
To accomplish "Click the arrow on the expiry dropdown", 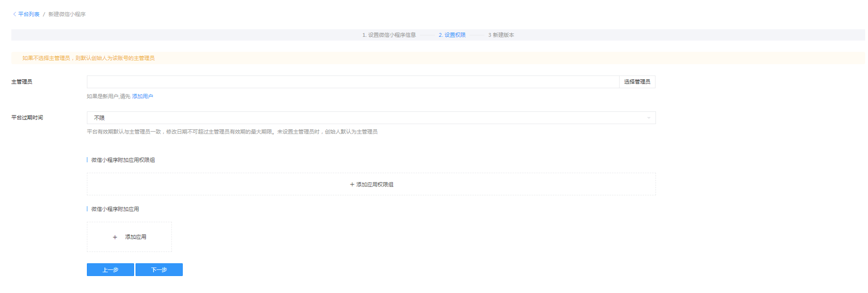I will tap(648, 118).
